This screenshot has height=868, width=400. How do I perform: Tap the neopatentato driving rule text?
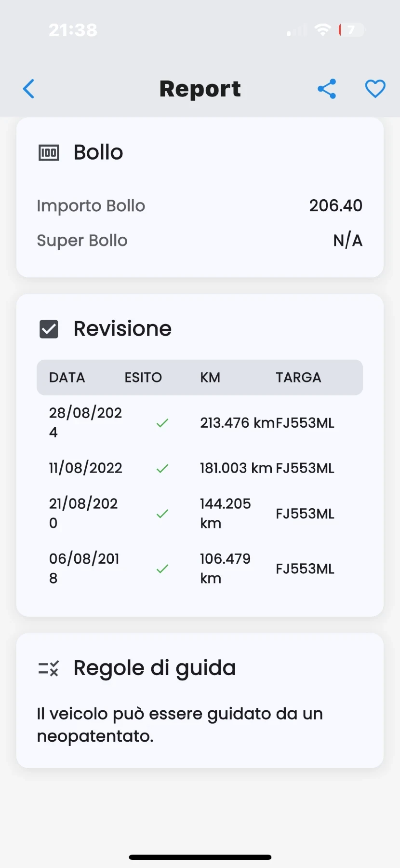pos(180,725)
